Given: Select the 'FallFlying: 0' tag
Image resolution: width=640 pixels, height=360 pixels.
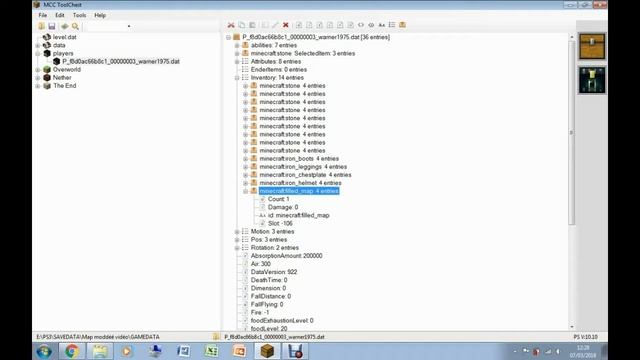Looking at the screenshot, I should click(x=267, y=304).
